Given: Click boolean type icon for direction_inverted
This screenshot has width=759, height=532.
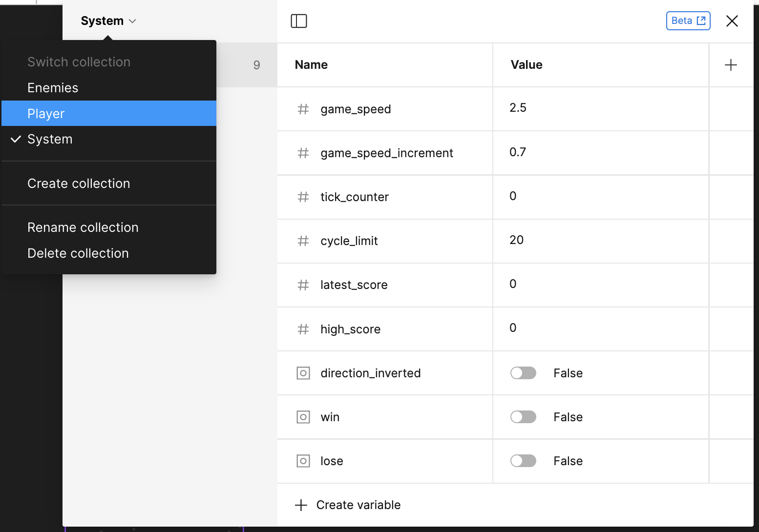Looking at the screenshot, I should point(303,373).
